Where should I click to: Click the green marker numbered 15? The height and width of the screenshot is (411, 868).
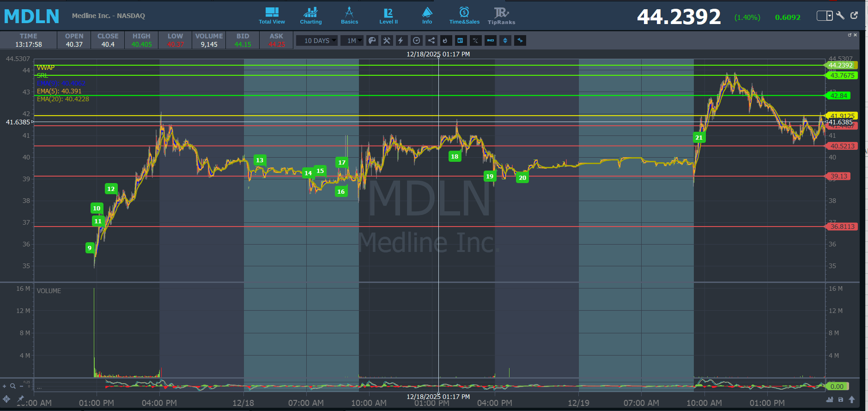[320, 171]
